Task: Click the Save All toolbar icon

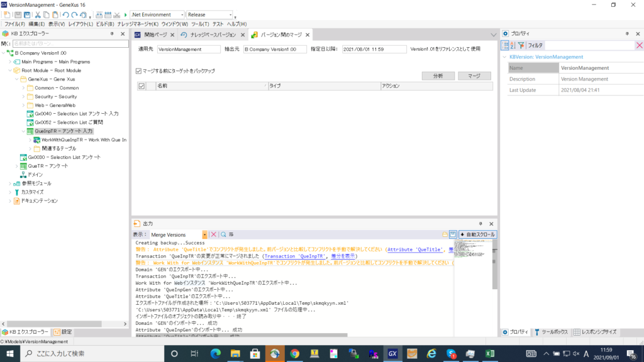Action: tap(27, 15)
